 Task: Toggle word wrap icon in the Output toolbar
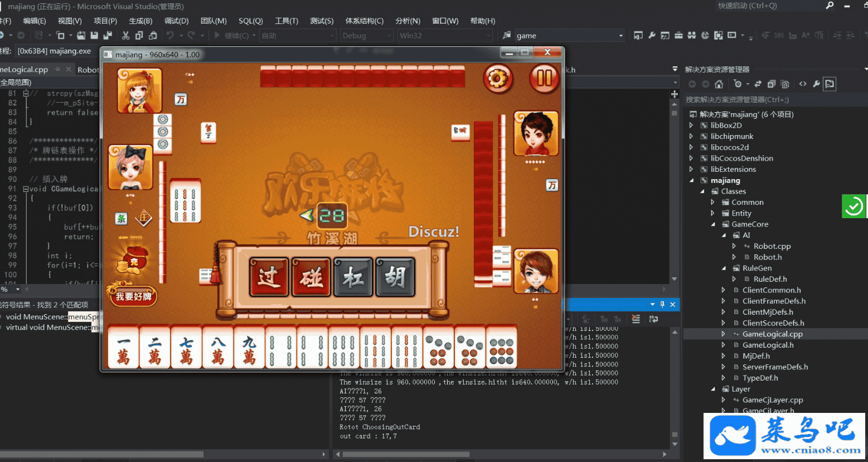[x=654, y=319]
